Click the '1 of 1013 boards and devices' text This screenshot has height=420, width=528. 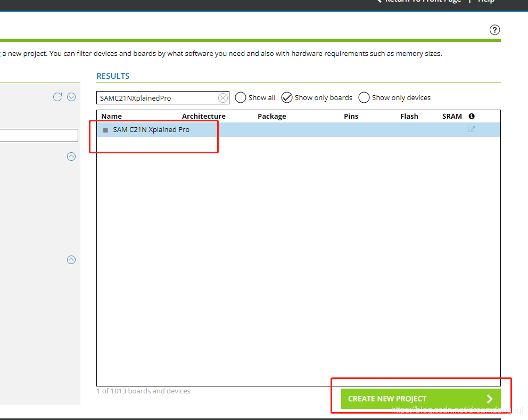(144, 391)
